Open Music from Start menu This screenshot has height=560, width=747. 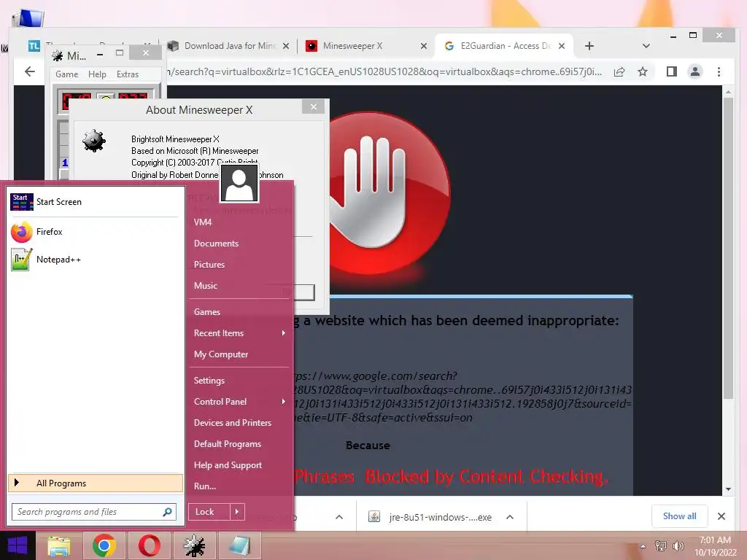205,286
